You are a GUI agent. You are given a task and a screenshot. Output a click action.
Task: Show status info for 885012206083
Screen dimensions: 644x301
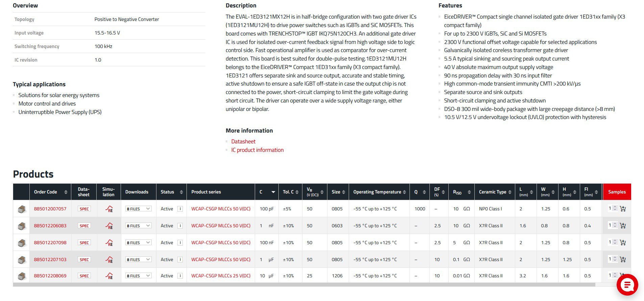coord(180,226)
